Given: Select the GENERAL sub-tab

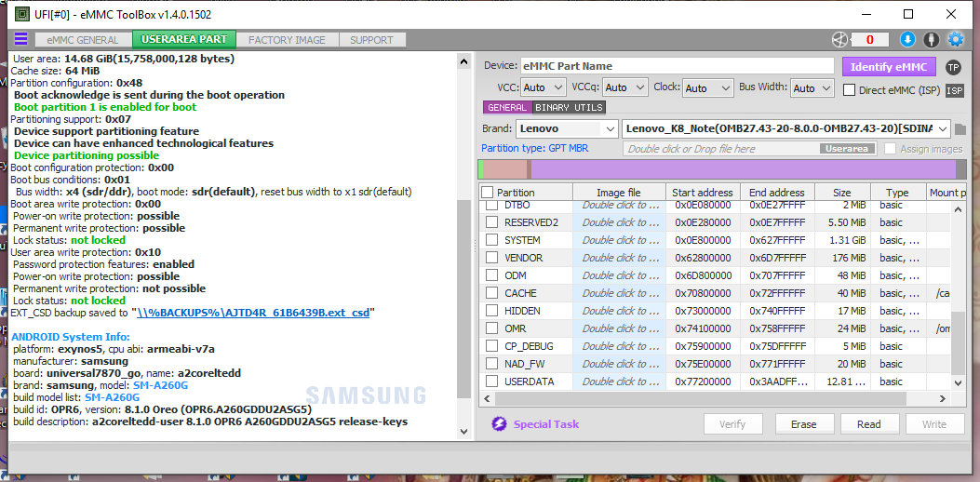Looking at the screenshot, I should click(x=507, y=108).
